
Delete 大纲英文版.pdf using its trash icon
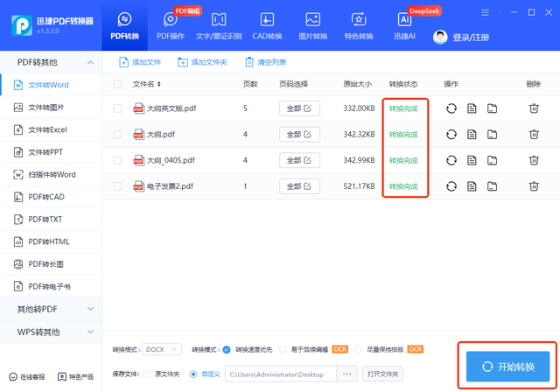click(534, 108)
